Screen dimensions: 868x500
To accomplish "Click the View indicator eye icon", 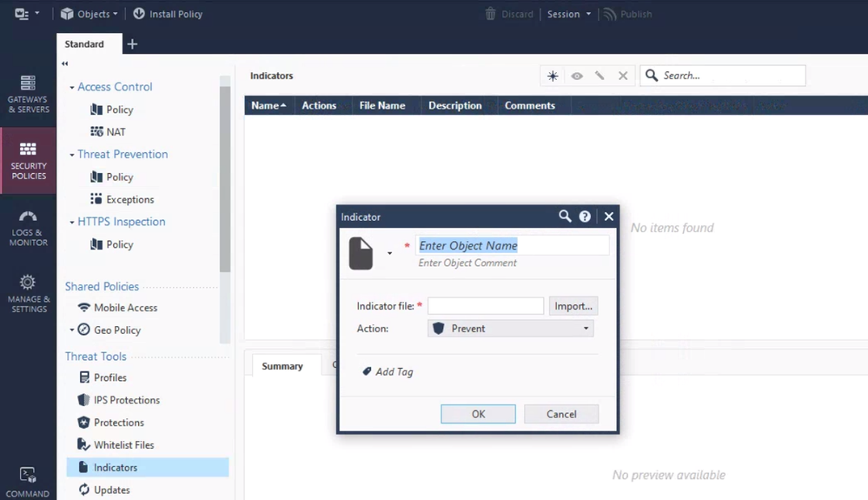I will click(577, 76).
